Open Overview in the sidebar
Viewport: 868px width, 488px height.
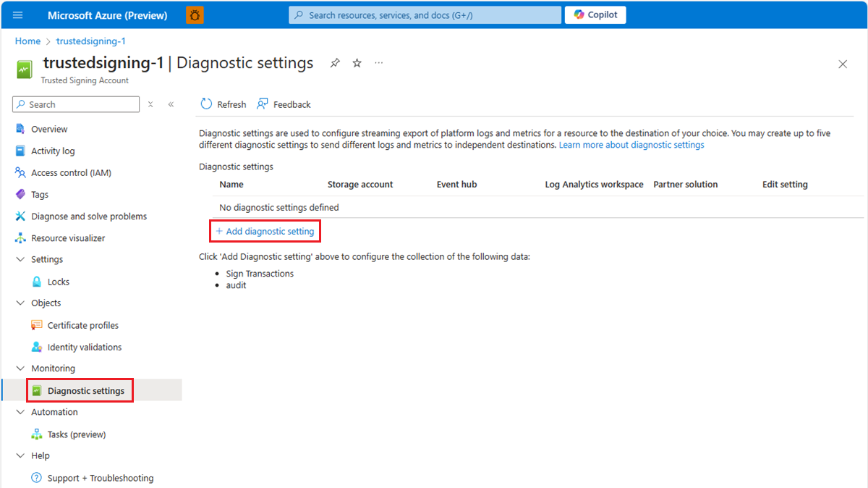point(49,129)
